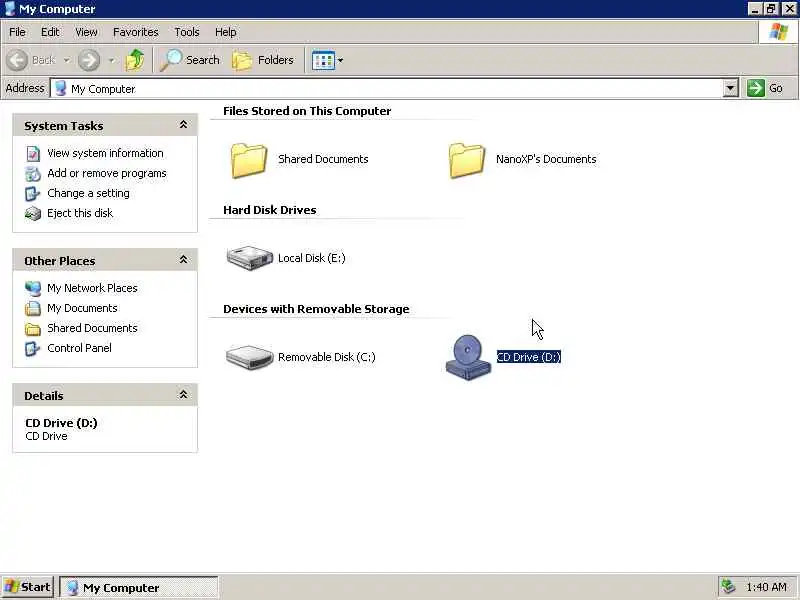
Task: Click the My Documents sidebar icon
Action: [33, 308]
